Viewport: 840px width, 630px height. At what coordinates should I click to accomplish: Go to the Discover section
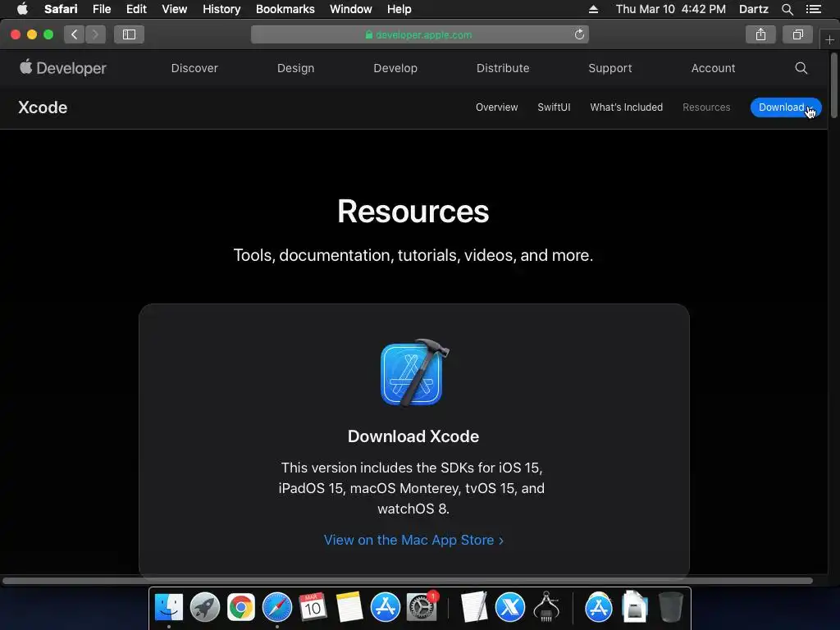(x=194, y=68)
